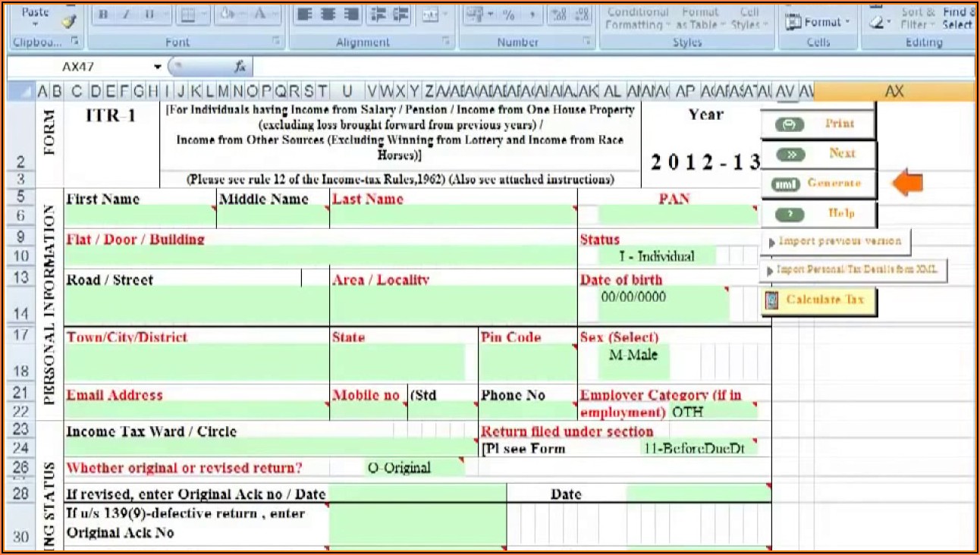Screen dimensions: 980x555
Task: Open the Name Box dropdown arrow
Action: coord(158,67)
